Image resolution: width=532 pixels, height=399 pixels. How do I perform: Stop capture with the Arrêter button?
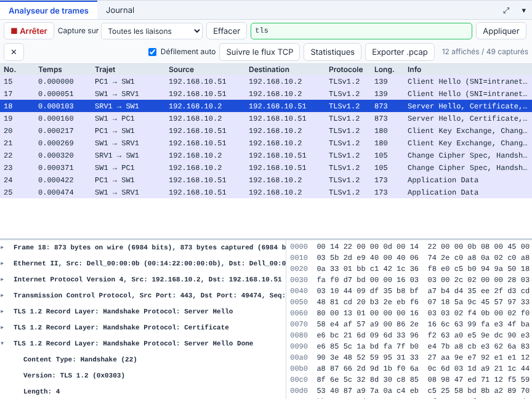pos(29,31)
